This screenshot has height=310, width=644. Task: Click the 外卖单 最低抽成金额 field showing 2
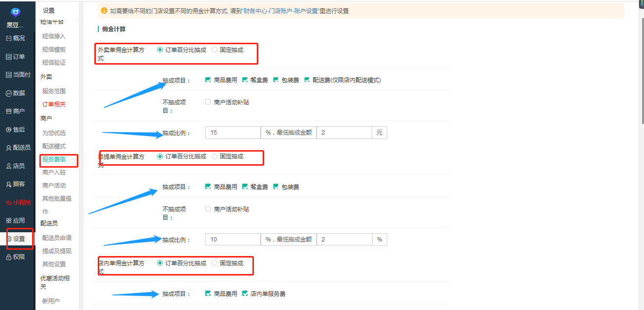click(344, 133)
